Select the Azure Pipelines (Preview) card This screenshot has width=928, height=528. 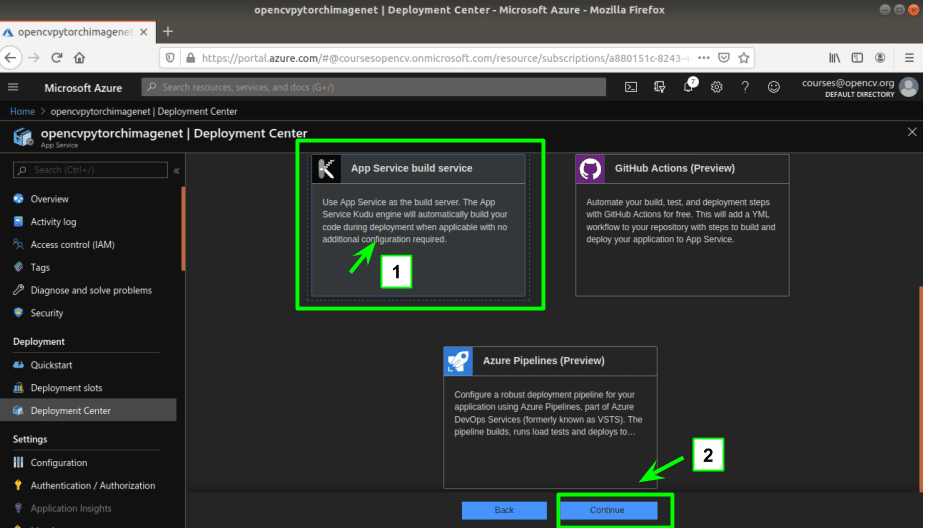[x=550, y=417]
